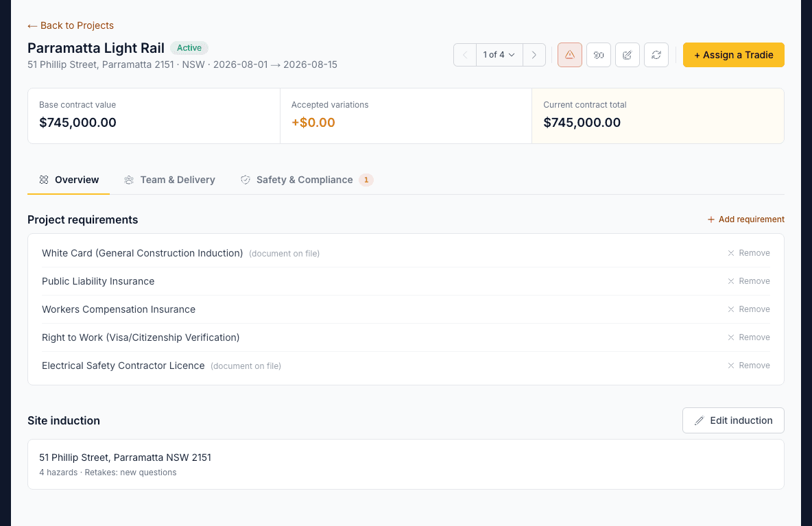The width and height of the screenshot is (812, 526).
Task: Click the Parramatta Light Rail title
Action: (x=96, y=48)
